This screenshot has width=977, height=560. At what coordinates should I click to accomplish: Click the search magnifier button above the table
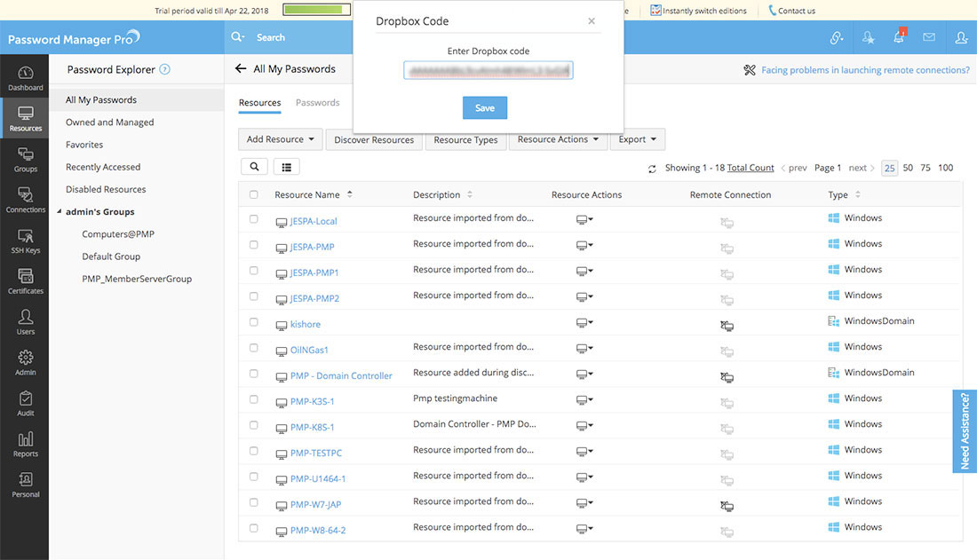tap(254, 166)
